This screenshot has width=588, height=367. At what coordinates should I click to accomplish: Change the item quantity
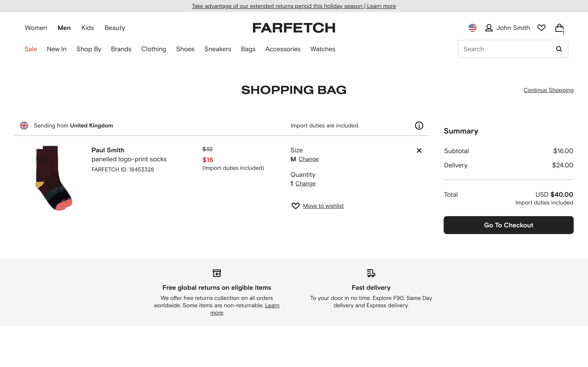[x=305, y=184]
